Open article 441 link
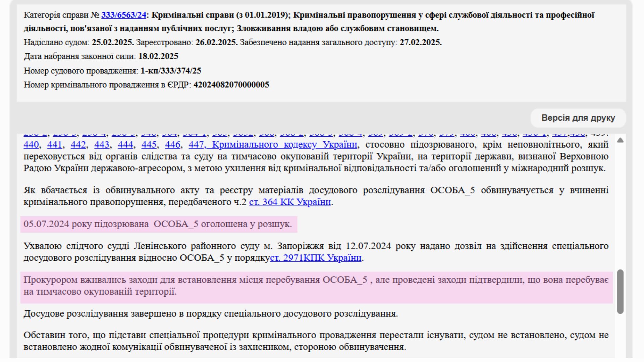 click(54, 145)
